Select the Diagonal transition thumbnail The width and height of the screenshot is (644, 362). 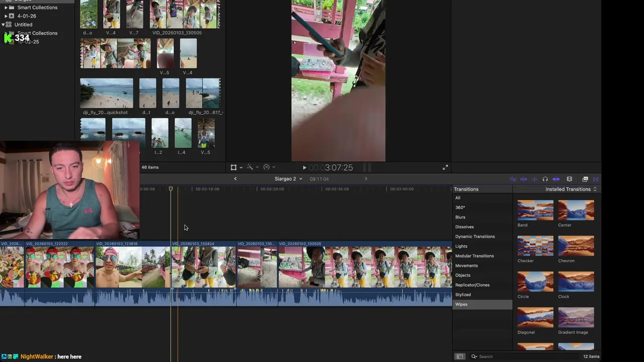tap(535, 317)
